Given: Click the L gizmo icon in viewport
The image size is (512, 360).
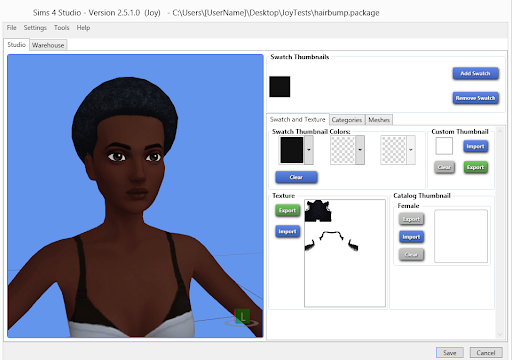Looking at the screenshot, I should point(243,316).
